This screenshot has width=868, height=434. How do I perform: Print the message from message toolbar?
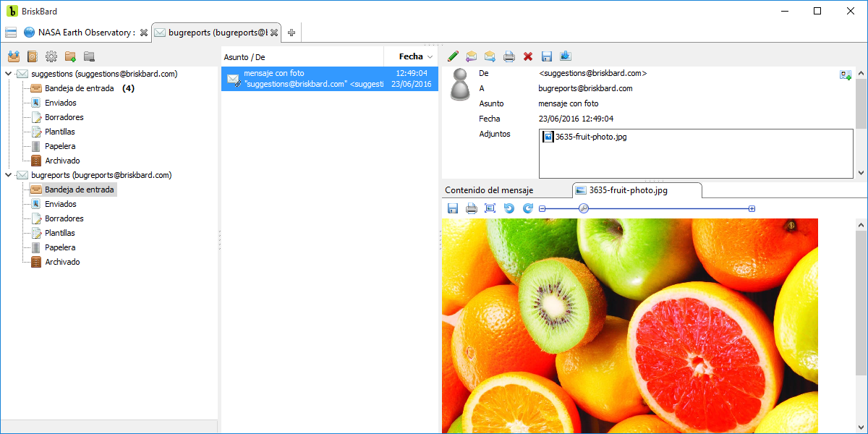point(509,56)
